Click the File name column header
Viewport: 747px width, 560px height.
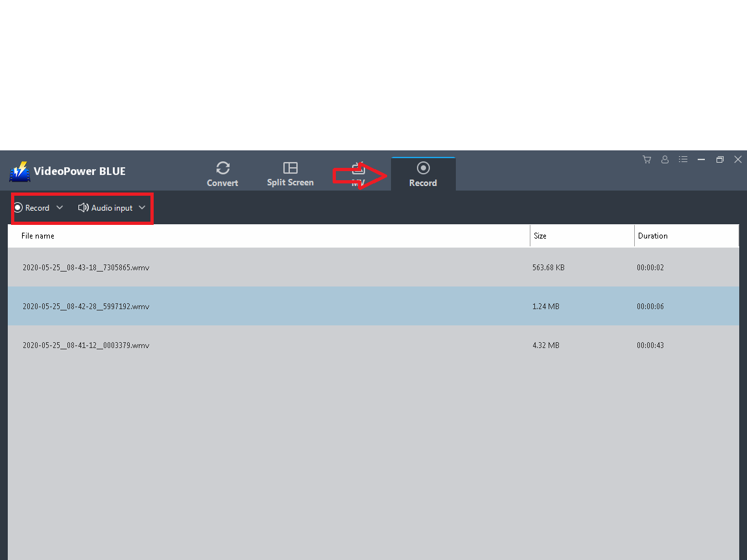point(37,235)
